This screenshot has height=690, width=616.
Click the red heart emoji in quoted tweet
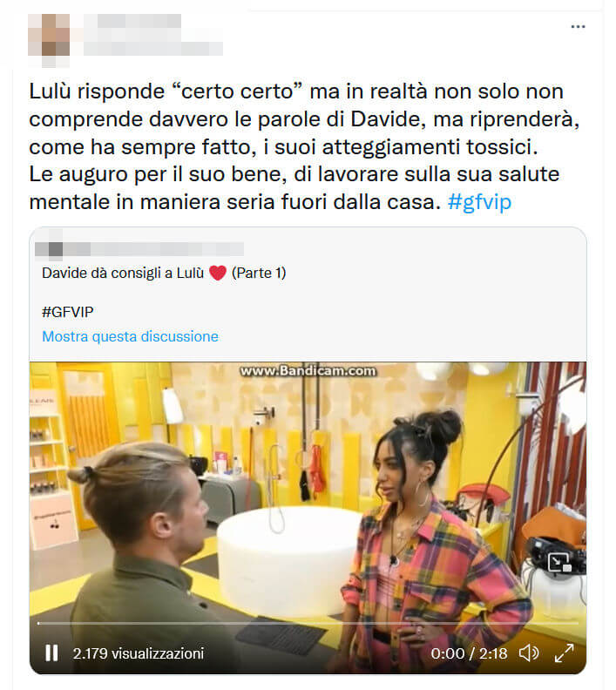pyautogui.click(x=217, y=274)
